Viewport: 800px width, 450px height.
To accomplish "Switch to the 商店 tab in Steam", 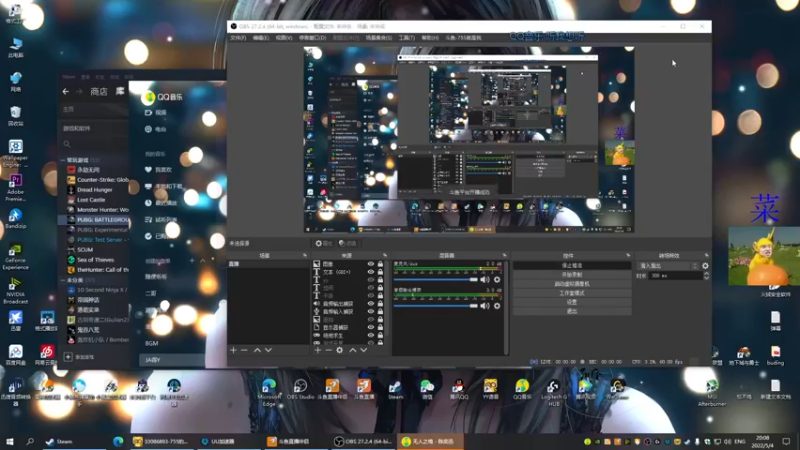I will click(x=99, y=91).
